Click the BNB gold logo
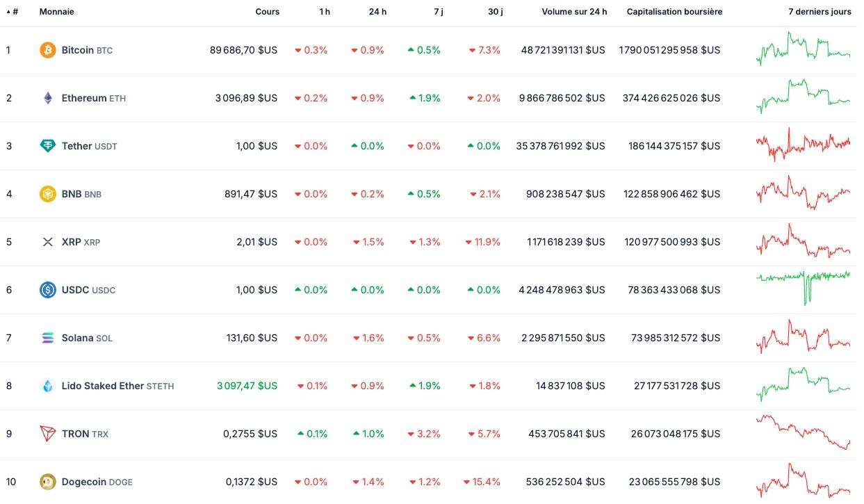Image resolution: width=864 pixels, height=504 pixels. click(47, 194)
